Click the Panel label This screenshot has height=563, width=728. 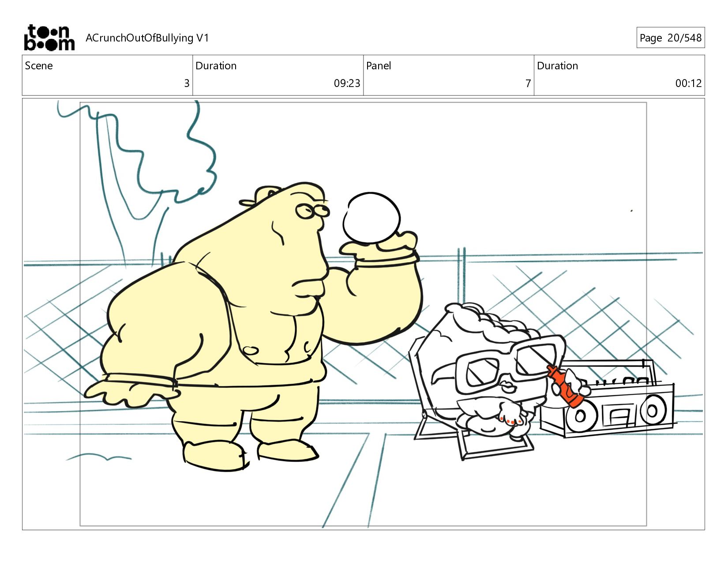pyautogui.click(x=379, y=66)
